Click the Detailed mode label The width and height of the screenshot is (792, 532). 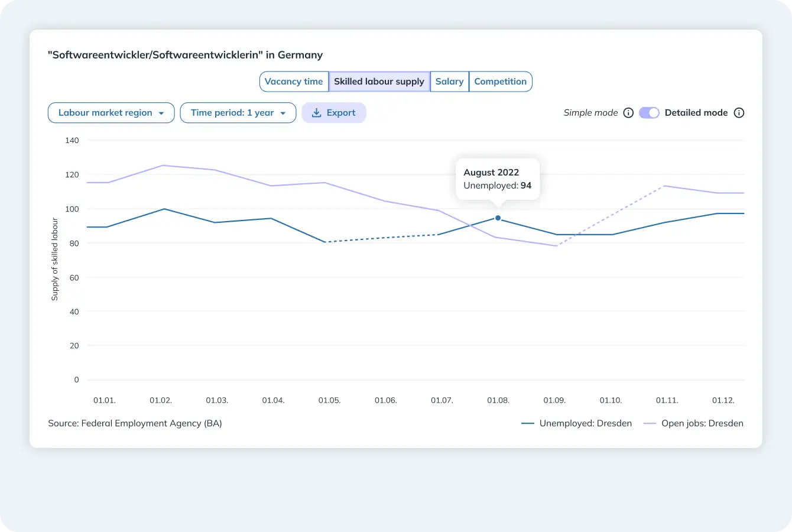(x=696, y=113)
